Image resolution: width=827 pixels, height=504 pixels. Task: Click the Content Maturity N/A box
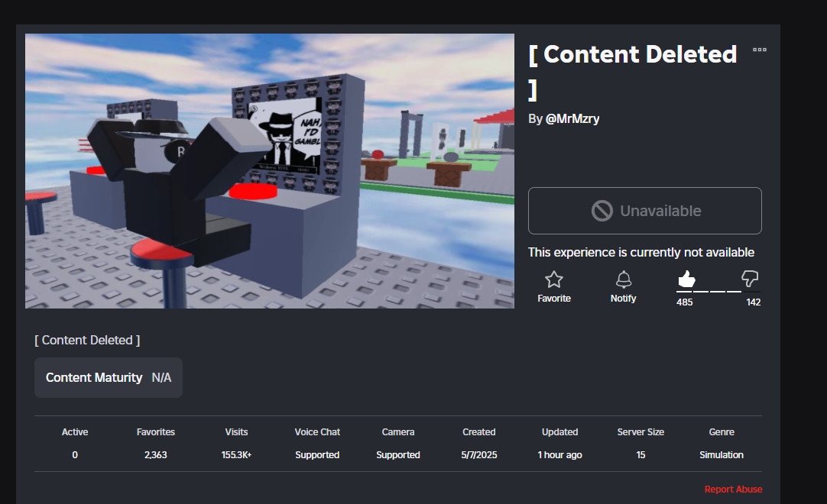(x=109, y=377)
